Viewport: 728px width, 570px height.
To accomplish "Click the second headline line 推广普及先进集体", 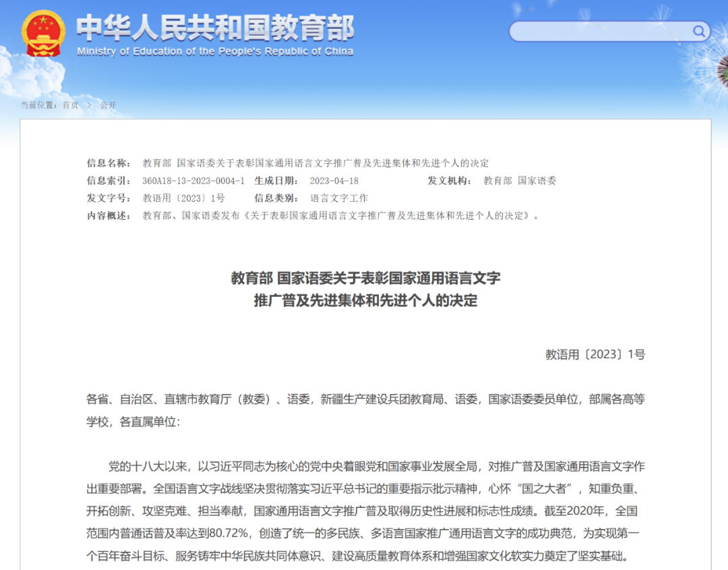I will (x=365, y=301).
